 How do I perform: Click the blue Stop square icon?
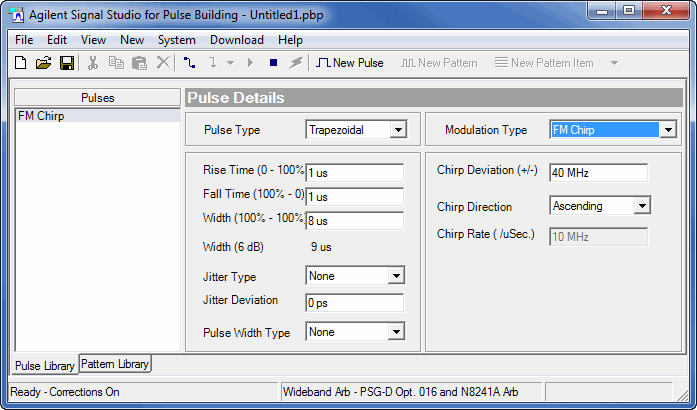pyautogui.click(x=273, y=63)
